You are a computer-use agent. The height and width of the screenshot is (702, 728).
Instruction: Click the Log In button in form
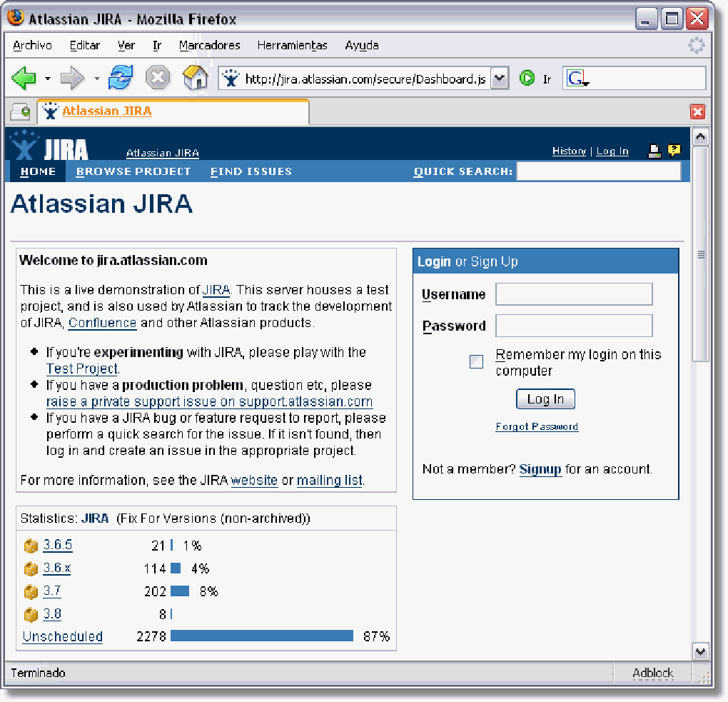(x=545, y=399)
